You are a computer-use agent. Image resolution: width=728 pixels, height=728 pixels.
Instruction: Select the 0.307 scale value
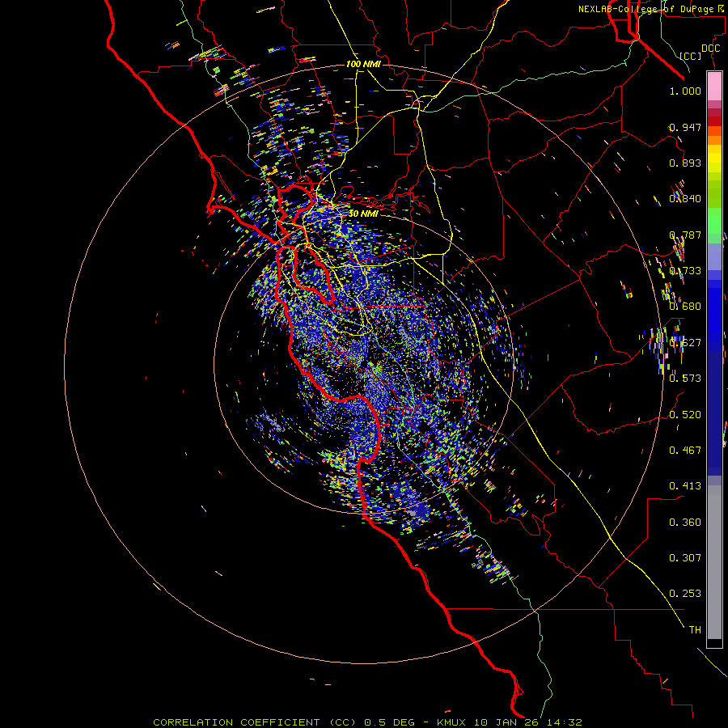point(685,557)
